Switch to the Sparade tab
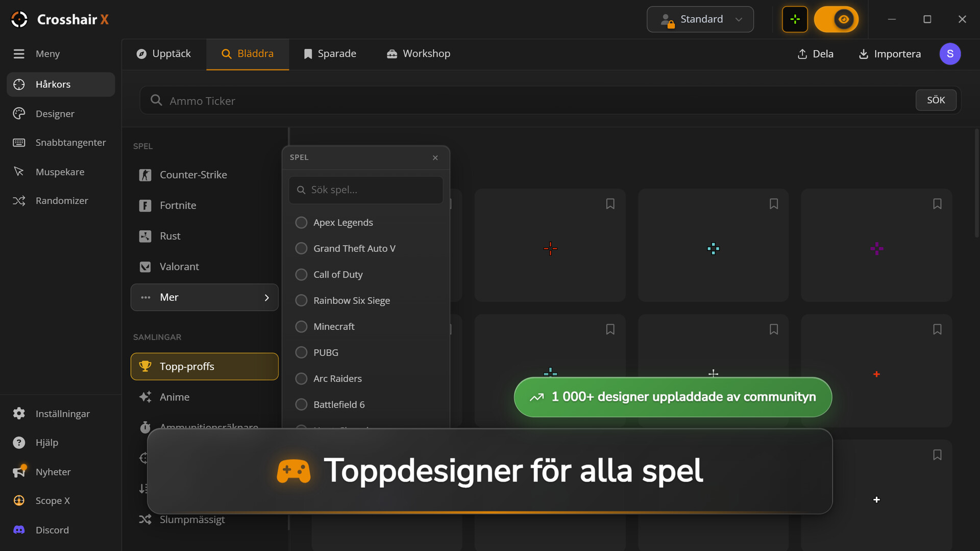The width and height of the screenshot is (980, 551). (x=330, y=54)
